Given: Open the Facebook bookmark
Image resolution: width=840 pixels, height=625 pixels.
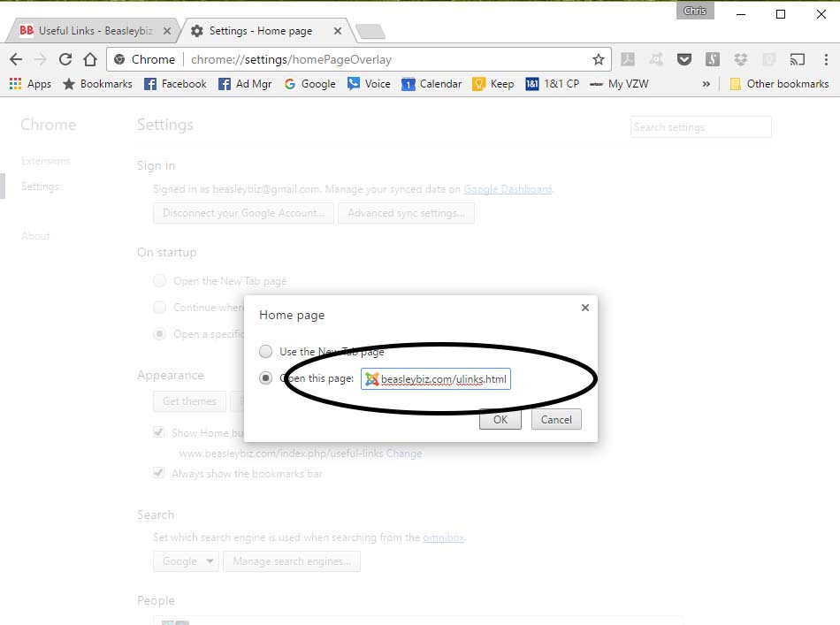Looking at the screenshot, I should tap(174, 83).
